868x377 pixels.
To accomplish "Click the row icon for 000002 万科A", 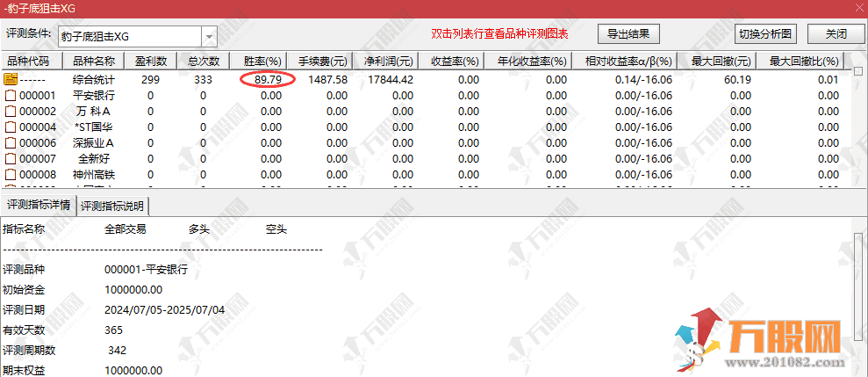I will tap(10, 112).
